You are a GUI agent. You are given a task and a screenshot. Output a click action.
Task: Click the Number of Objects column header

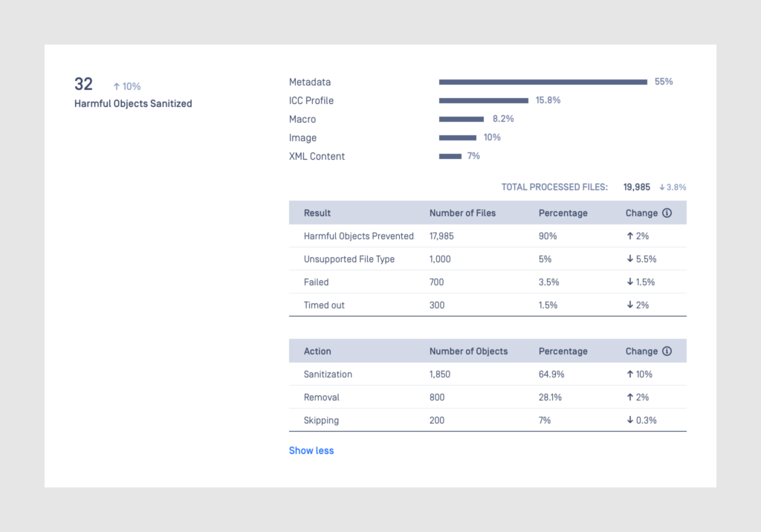(x=468, y=351)
